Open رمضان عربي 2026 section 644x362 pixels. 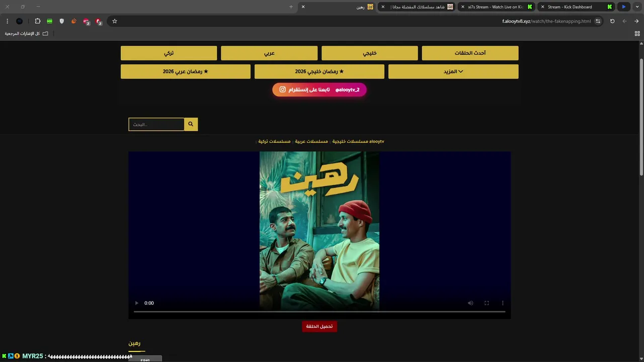[x=186, y=71]
